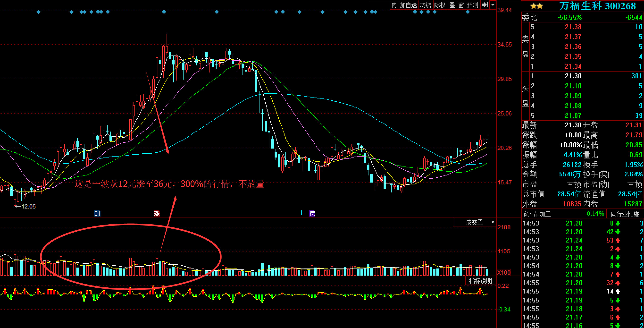Click X100 volume scale label
This screenshot has height=328, width=644.
(x=504, y=273)
